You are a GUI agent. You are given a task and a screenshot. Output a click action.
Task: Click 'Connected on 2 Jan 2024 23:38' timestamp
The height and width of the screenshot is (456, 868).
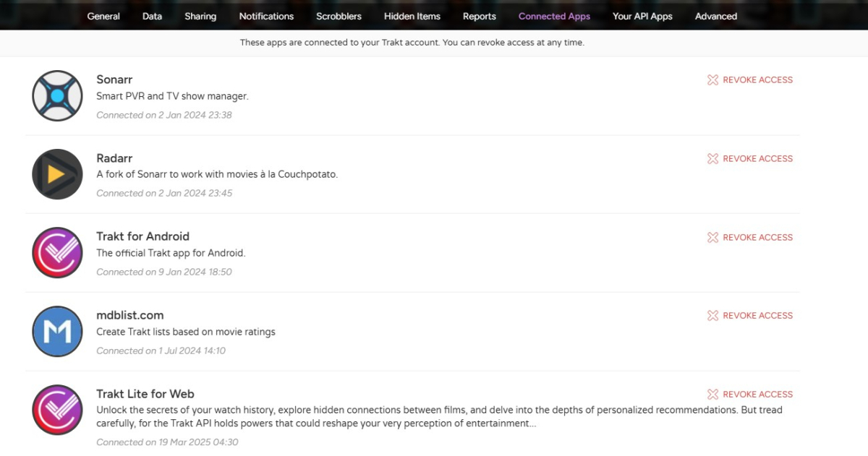(164, 115)
